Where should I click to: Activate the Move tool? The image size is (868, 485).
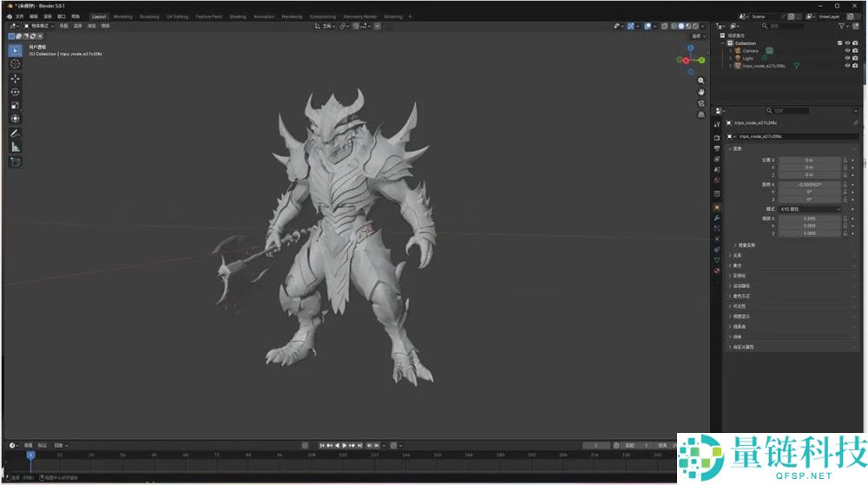[x=15, y=78]
